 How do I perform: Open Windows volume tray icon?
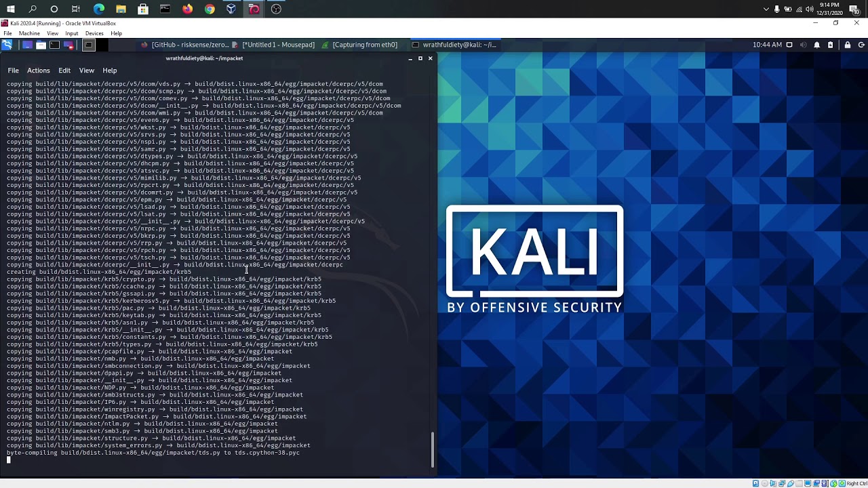click(810, 9)
